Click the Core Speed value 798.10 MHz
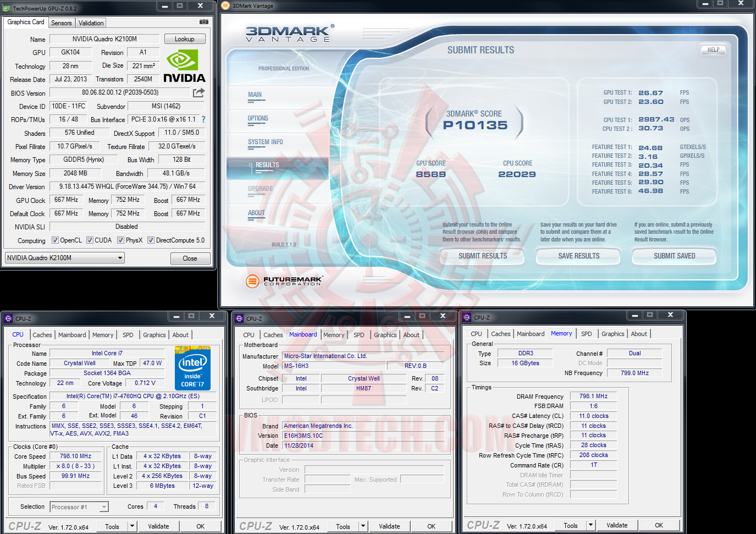Viewport: 756px width, 534px height. pyautogui.click(x=75, y=456)
